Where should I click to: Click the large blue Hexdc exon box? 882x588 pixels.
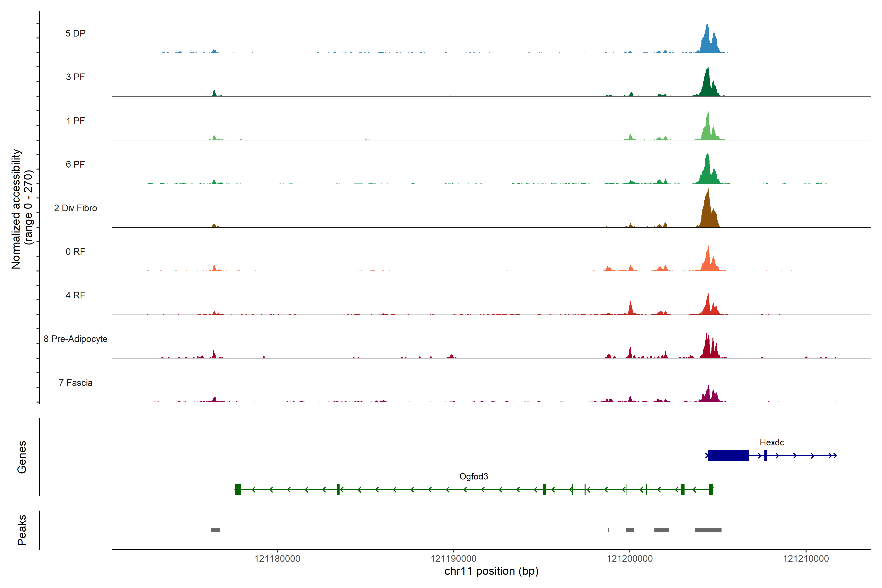click(x=728, y=456)
